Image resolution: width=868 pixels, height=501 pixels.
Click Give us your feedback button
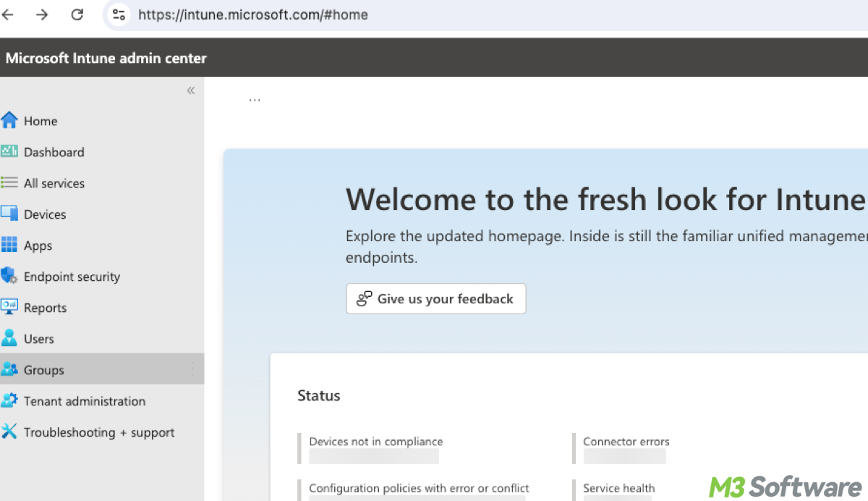436,299
